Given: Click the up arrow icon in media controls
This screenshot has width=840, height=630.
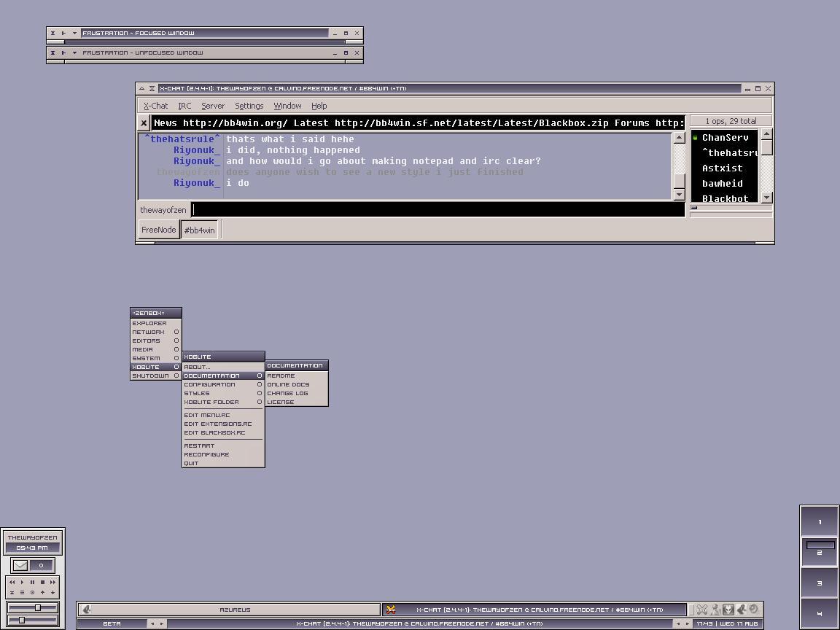Looking at the screenshot, I should 43,593.
